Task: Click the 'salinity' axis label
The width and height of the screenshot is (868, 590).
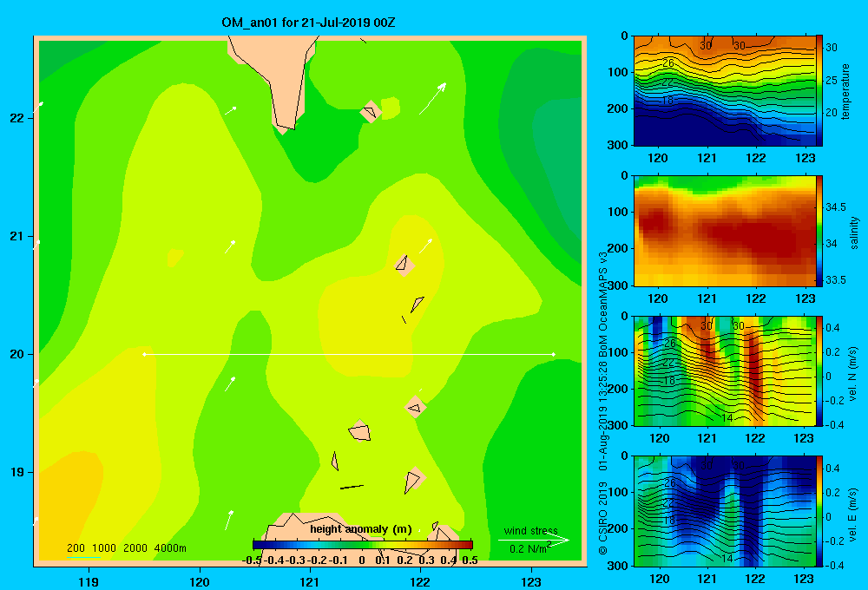Action: coord(854,233)
